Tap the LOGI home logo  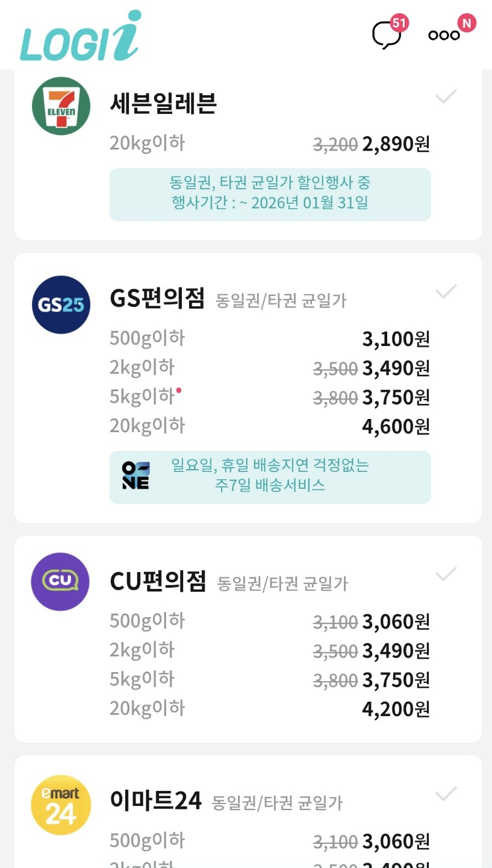79,37
